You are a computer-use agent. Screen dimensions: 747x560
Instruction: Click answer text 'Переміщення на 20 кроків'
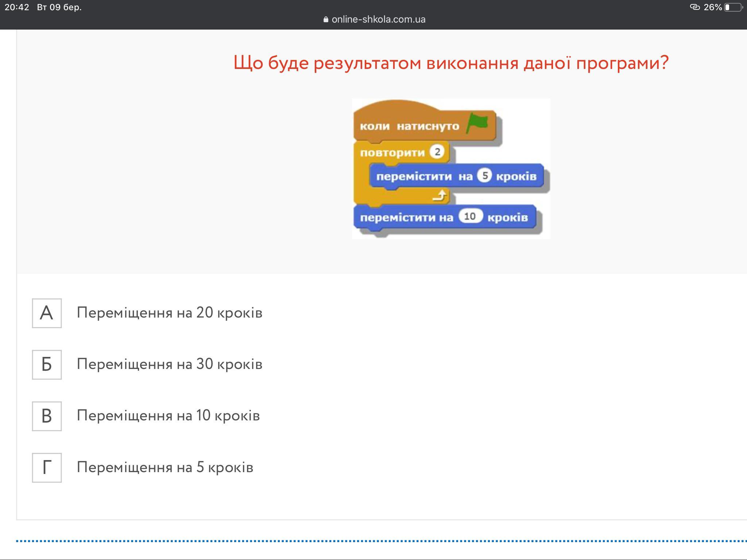coord(169,313)
